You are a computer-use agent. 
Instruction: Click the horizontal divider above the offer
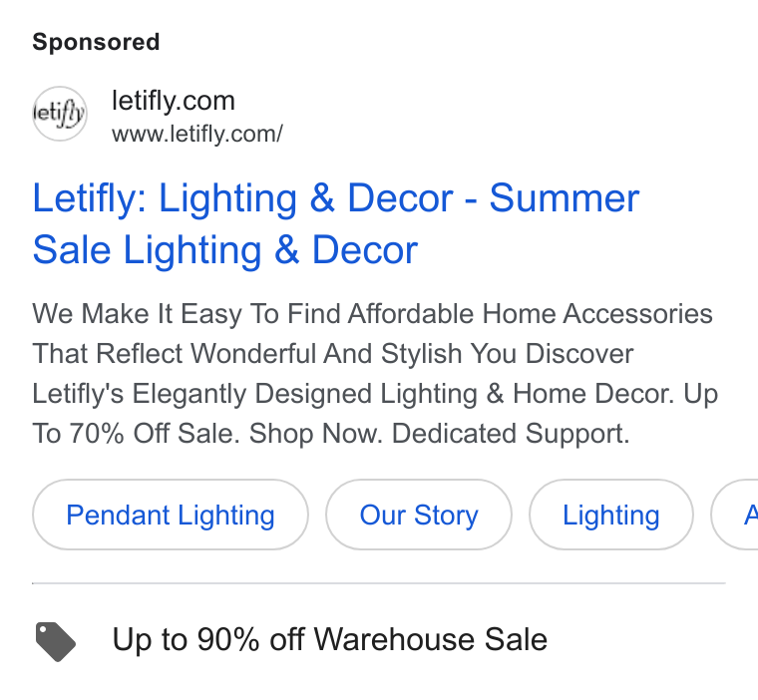[x=379, y=583]
